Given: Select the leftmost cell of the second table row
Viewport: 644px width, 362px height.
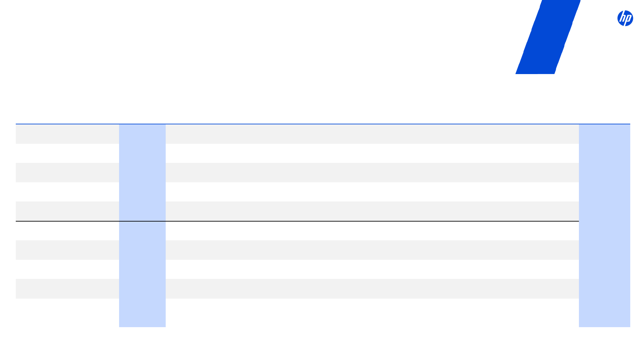Looking at the screenshot, I should point(67,153).
